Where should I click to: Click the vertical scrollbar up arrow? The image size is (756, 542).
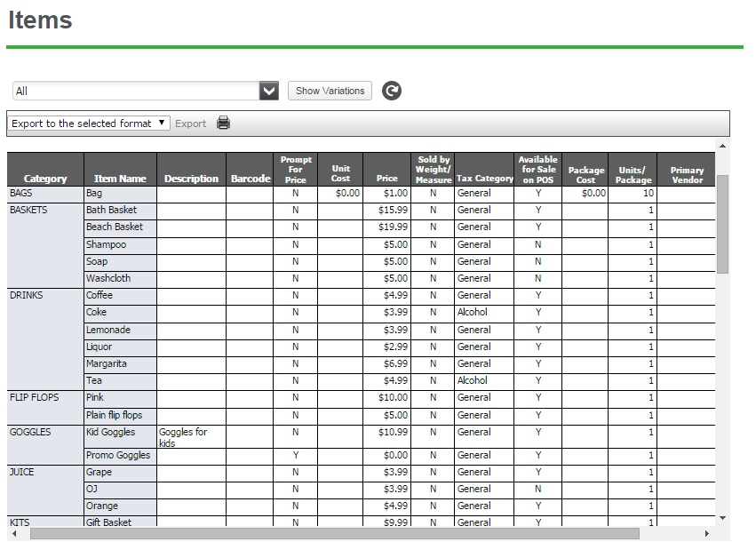point(722,146)
